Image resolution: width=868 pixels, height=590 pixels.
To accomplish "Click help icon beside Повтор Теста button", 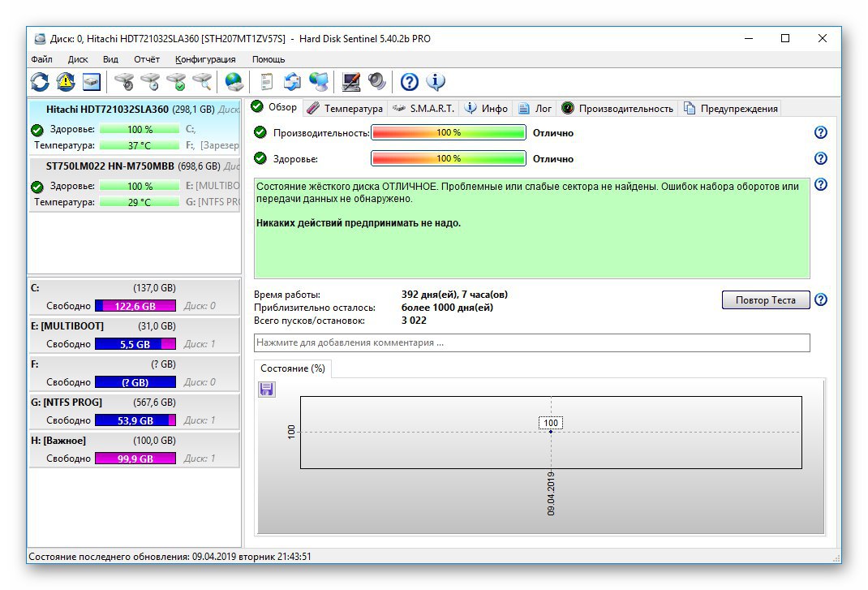I will coord(821,299).
